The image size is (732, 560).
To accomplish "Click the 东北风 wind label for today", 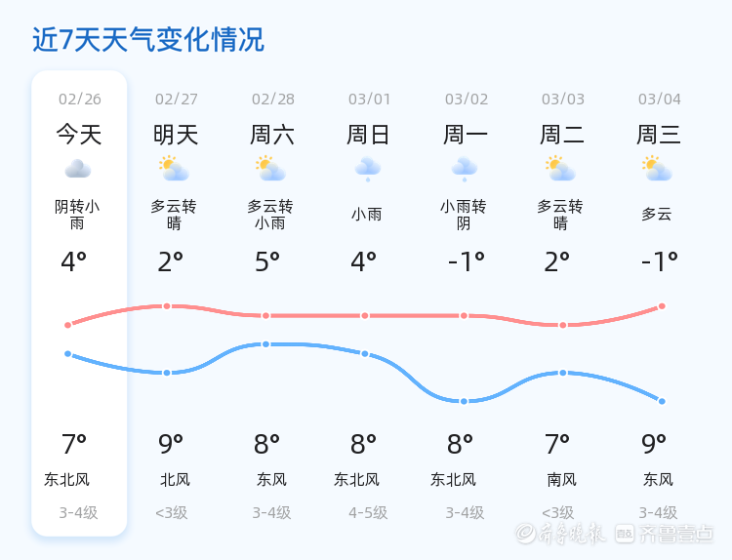I will click(x=66, y=480).
